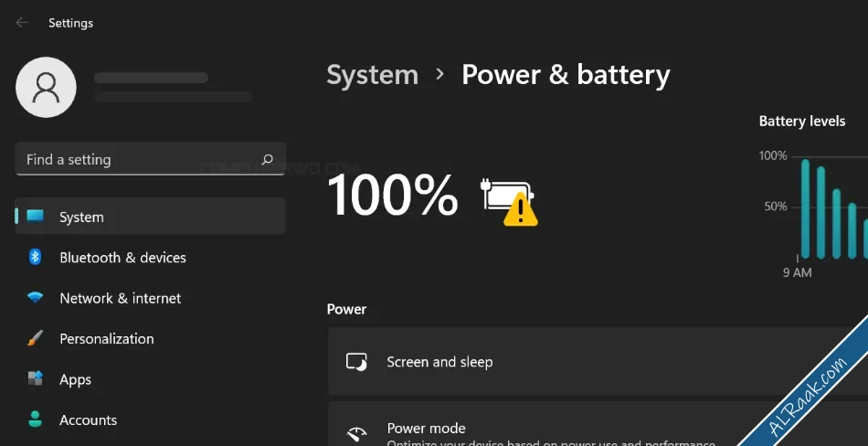Click the Bluetooth icon in sidebar
This screenshot has height=446, width=868.
pyautogui.click(x=35, y=257)
